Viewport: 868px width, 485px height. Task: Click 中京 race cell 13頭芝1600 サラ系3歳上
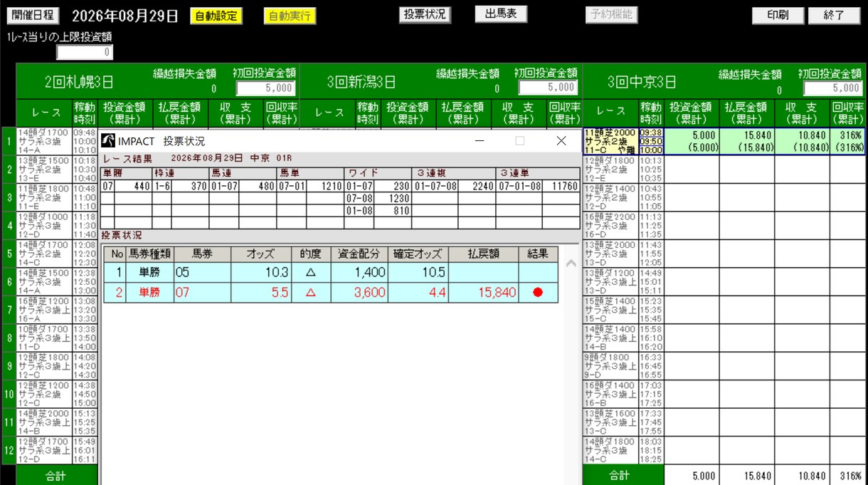(x=610, y=422)
